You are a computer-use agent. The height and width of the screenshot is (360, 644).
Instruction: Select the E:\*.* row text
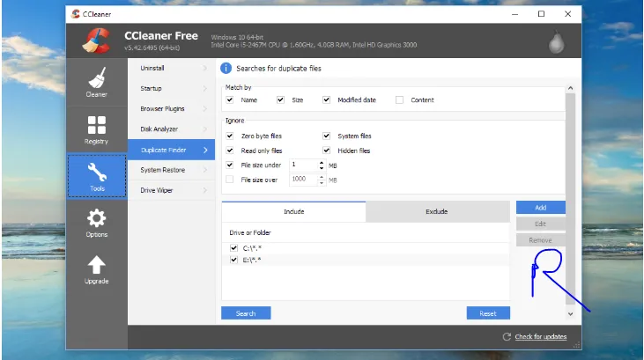click(x=252, y=260)
